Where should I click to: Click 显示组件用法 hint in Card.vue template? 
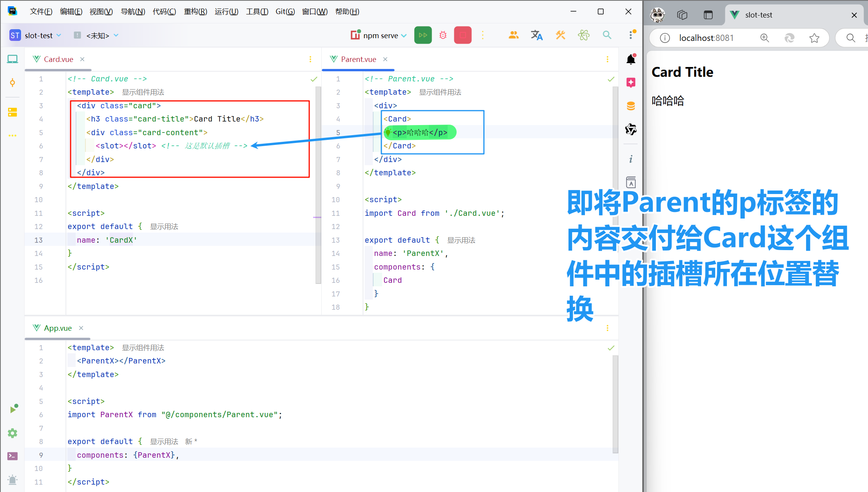(143, 92)
